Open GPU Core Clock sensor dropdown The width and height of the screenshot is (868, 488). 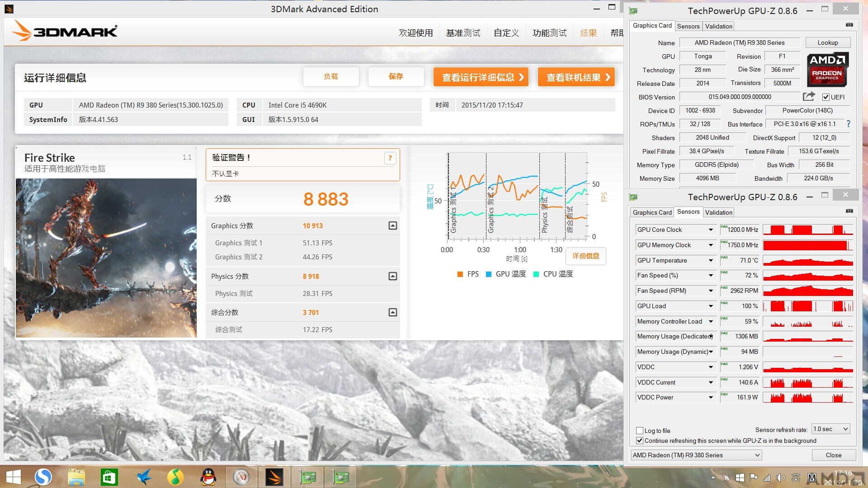click(x=711, y=230)
